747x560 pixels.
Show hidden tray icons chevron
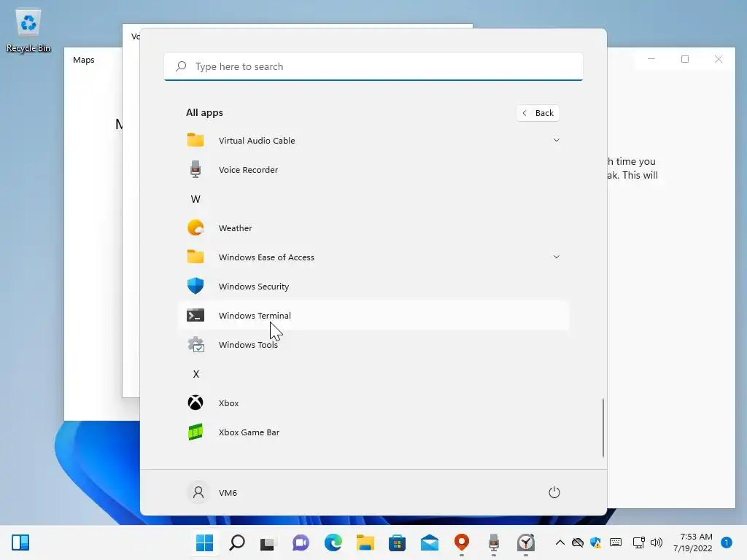point(560,542)
